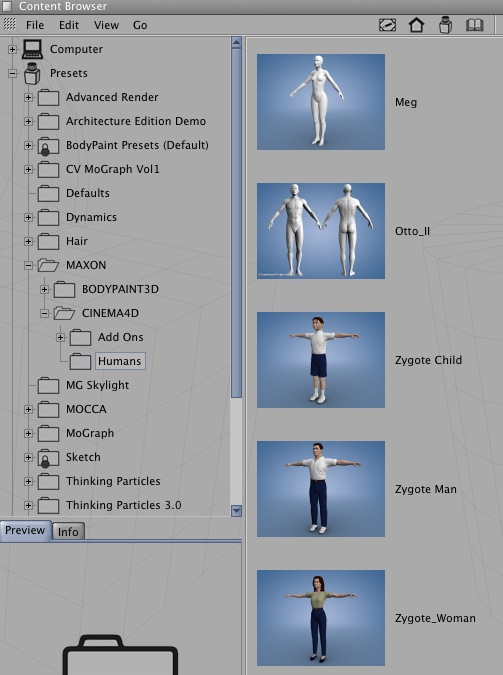Select the Architecture Edition Demo label
503x675 pixels.
pyautogui.click(x=136, y=121)
